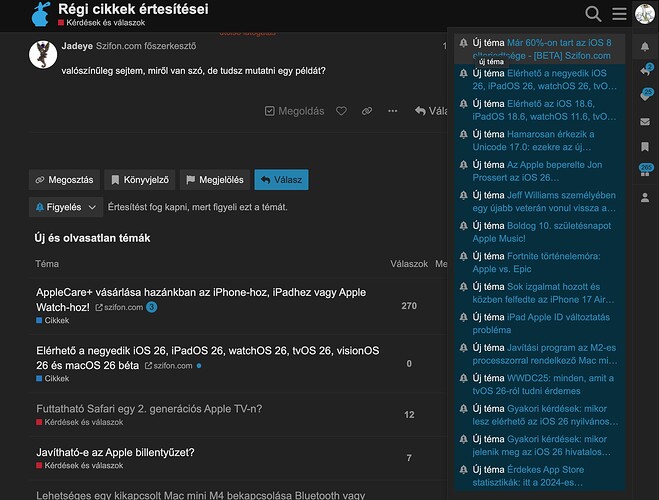Viewport: 659px width, 500px height.
Task: Like the Jadeye post with heart icon
Action: coord(341,111)
